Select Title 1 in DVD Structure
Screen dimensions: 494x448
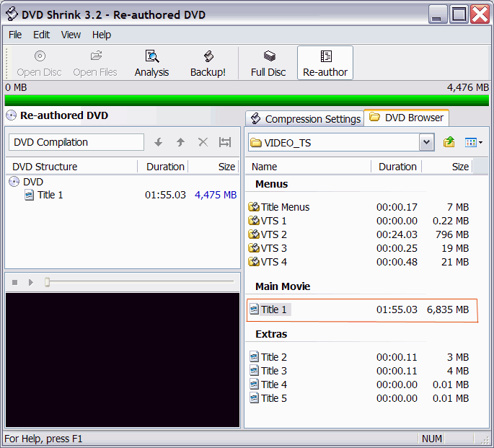(x=44, y=195)
